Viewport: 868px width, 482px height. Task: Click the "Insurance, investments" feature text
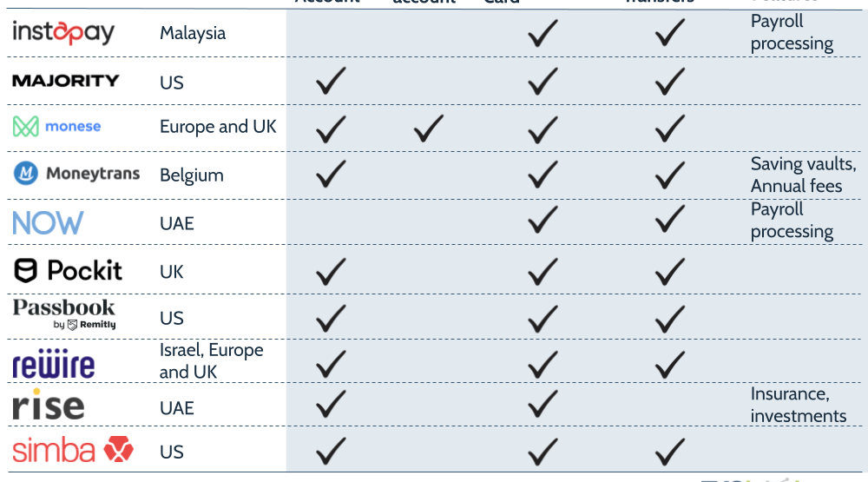tap(798, 405)
